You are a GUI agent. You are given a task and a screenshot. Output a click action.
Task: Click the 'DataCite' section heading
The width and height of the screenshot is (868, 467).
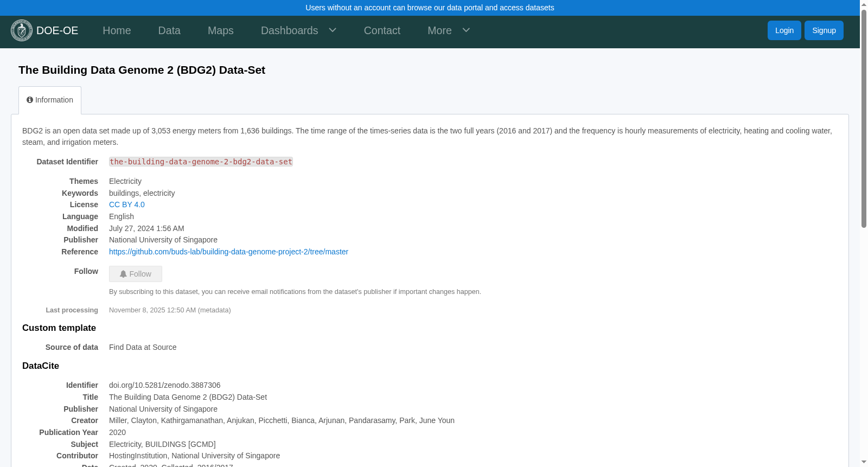click(x=41, y=366)
